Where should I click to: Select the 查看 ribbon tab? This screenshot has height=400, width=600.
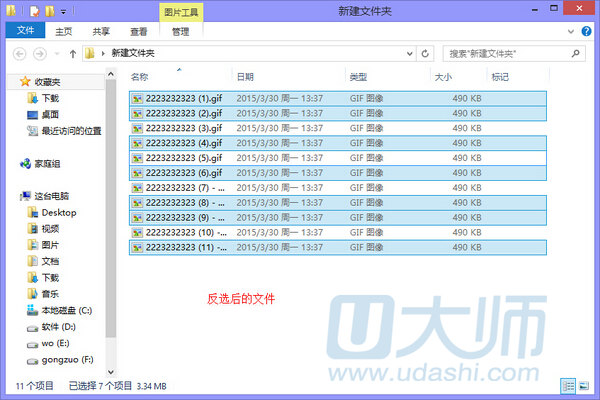pos(139,31)
